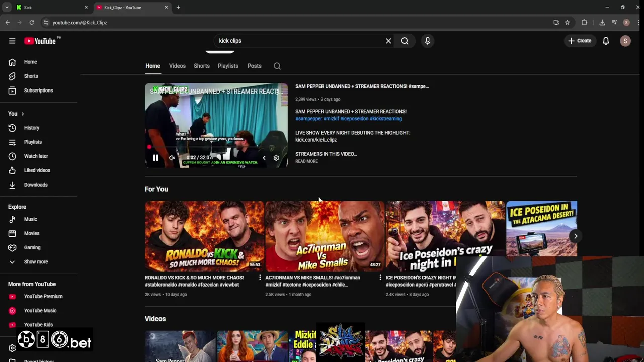Open Ronaldo vs Kick video thumbnail

coord(204,236)
